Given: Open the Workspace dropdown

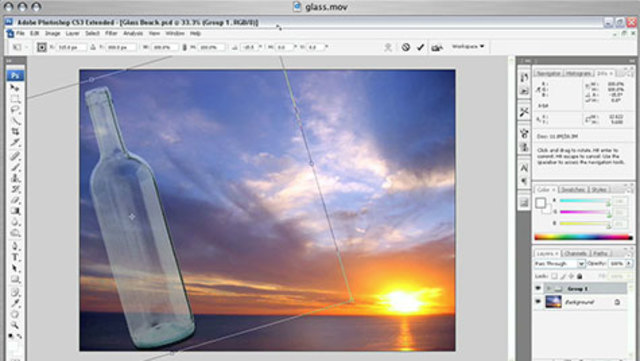Looking at the screenshot, I should [x=468, y=47].
